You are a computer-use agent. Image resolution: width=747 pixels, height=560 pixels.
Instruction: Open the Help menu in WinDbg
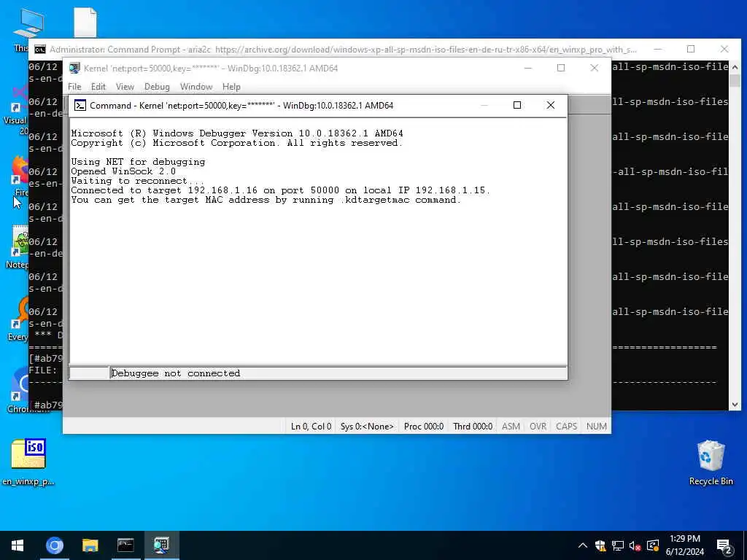(x=231, y=87)
